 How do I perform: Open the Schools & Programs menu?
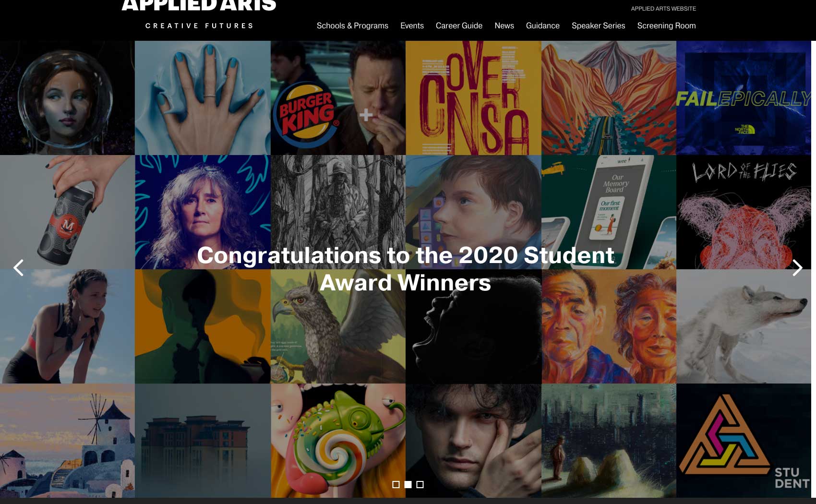(352, 26)
